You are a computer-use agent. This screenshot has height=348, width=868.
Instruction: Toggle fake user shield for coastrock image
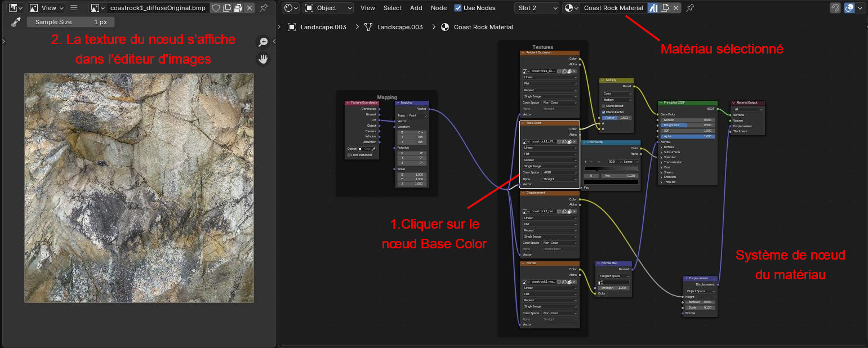[x=216, y=8]
